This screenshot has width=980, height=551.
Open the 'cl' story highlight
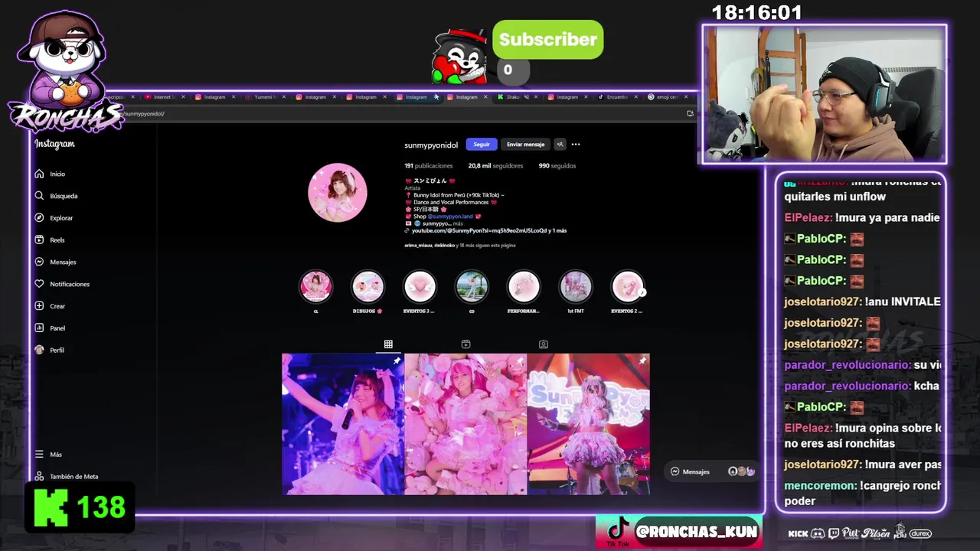click(x=315, y=287)
